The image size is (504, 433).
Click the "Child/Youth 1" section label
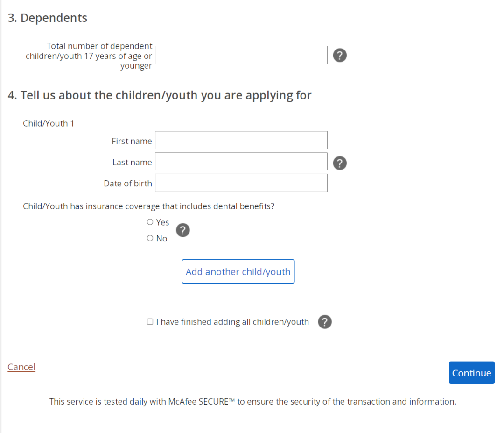[x=49, y=123]
